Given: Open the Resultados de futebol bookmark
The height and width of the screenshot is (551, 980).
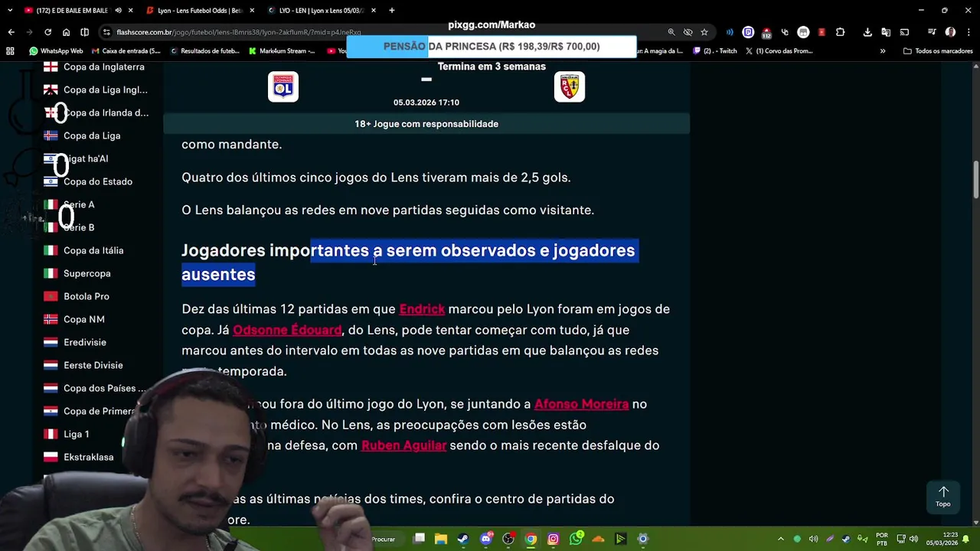Looking at the screenshot, I should pos(204,51).
